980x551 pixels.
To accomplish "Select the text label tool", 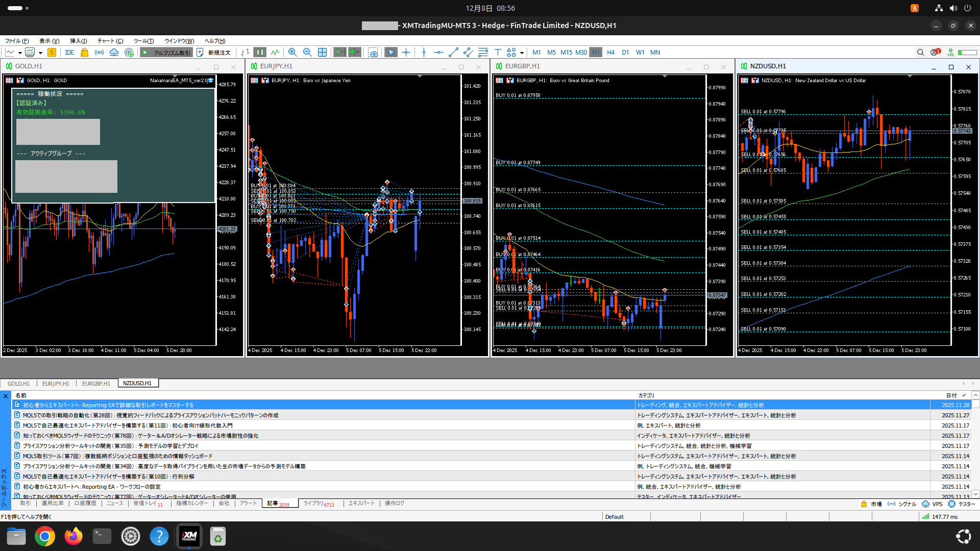I will [498, 52].
